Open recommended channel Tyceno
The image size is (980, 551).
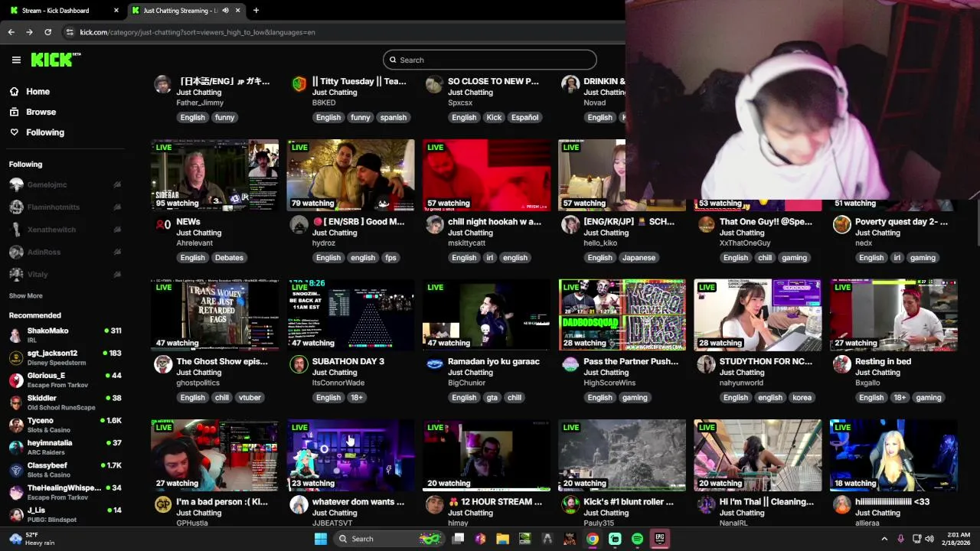pyautogui.click(x=66, y=425)
